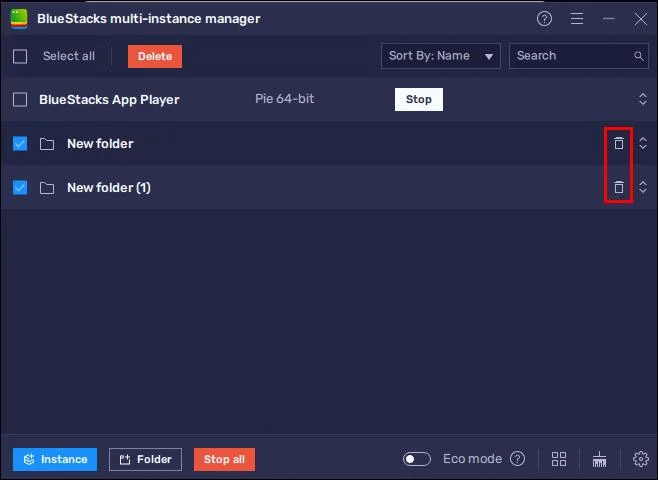This screenshot has width=658, height=480.
Task: Open the help question mark icon in title bar
Action: (544, 18)
